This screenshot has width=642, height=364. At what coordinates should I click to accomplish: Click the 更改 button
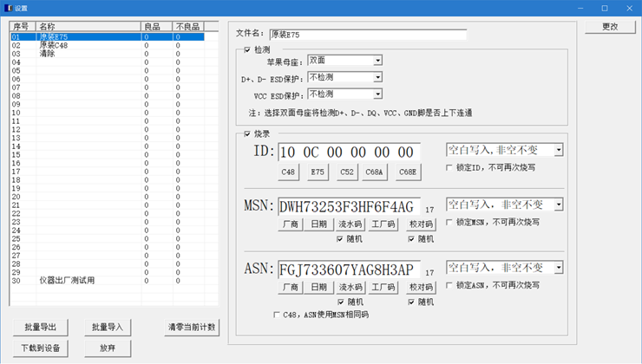point(611,27)
